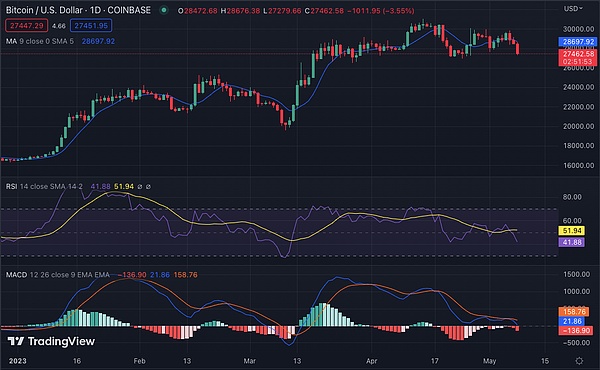Click the 24000.00 price axis level
600x370 pixels.
click(x=578, y=87)
